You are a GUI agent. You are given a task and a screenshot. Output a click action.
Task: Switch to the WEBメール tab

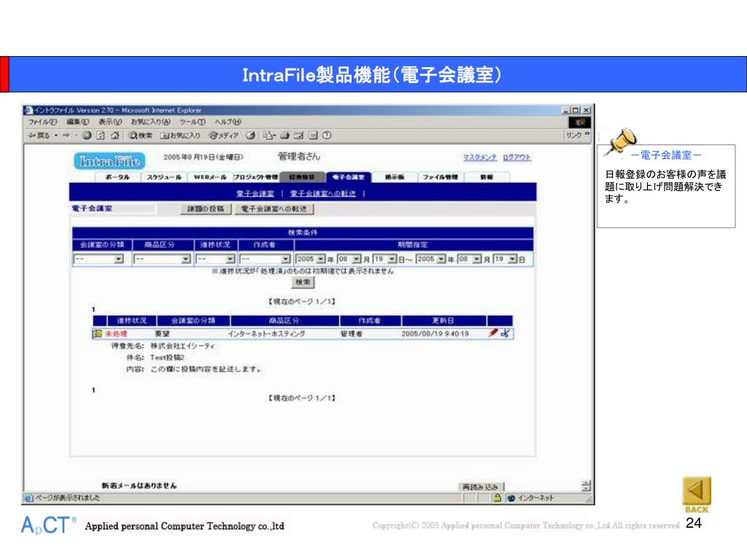(210, 177)
